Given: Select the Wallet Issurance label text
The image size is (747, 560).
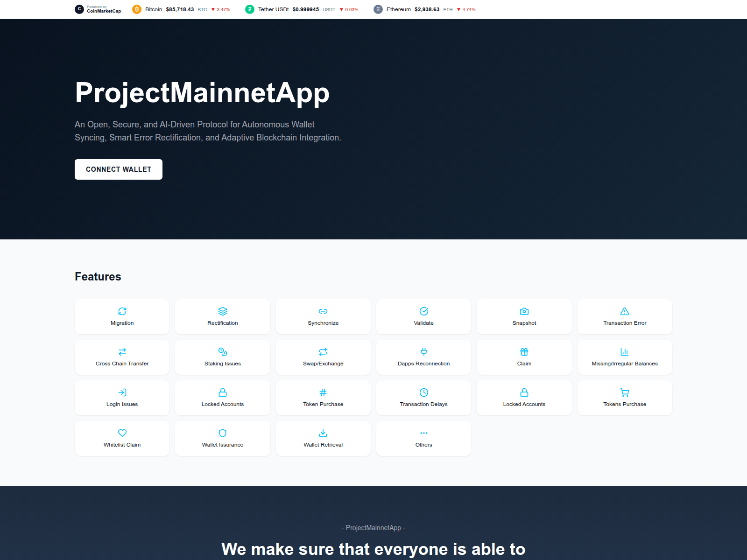Looking at the screenshot, I should coord(223,445).
